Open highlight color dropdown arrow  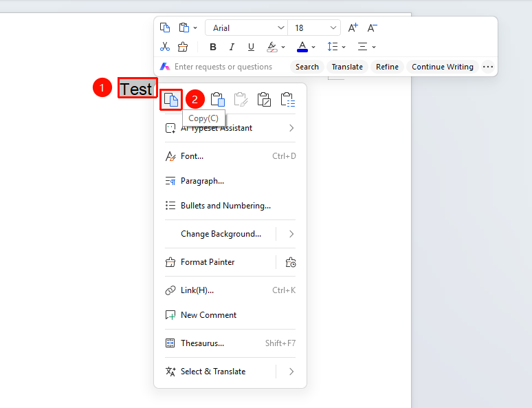(283, 47)
